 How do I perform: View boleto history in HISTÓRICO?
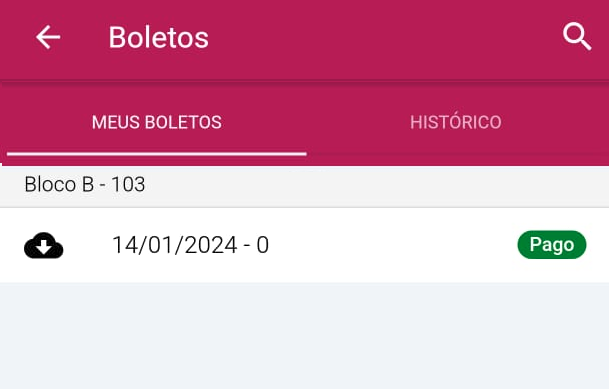[x=456, y=122]
